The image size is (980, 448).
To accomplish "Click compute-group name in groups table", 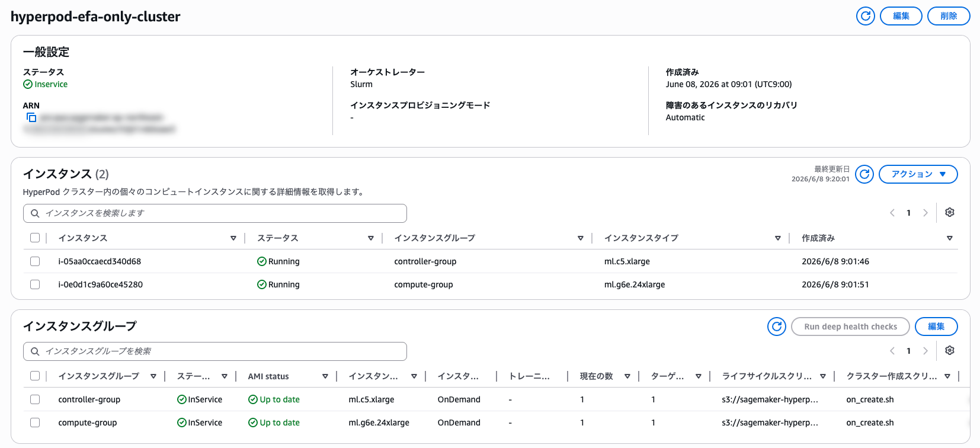I will click(87, 423).
